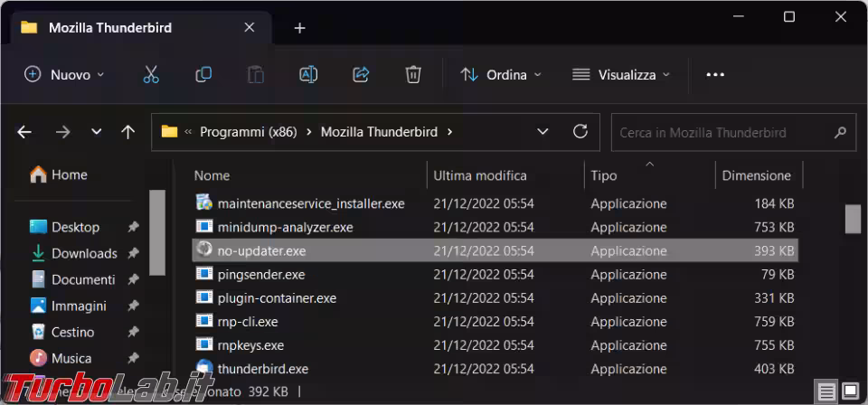868x405 pixels.
Task: Click the Copy icon in toolbar
Action: [x=203, y=74]
